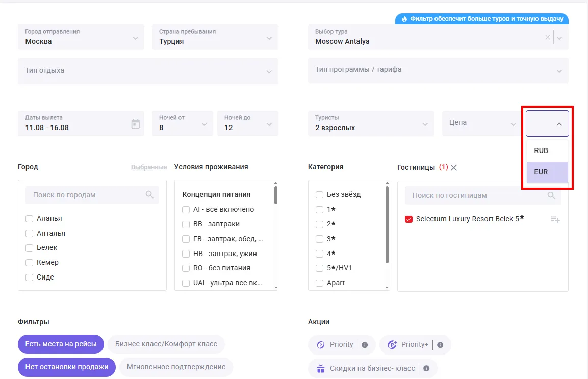This screenshot has height=379, width=588.
Task: Check the Belek city checkbox
Action: point(30,248)
